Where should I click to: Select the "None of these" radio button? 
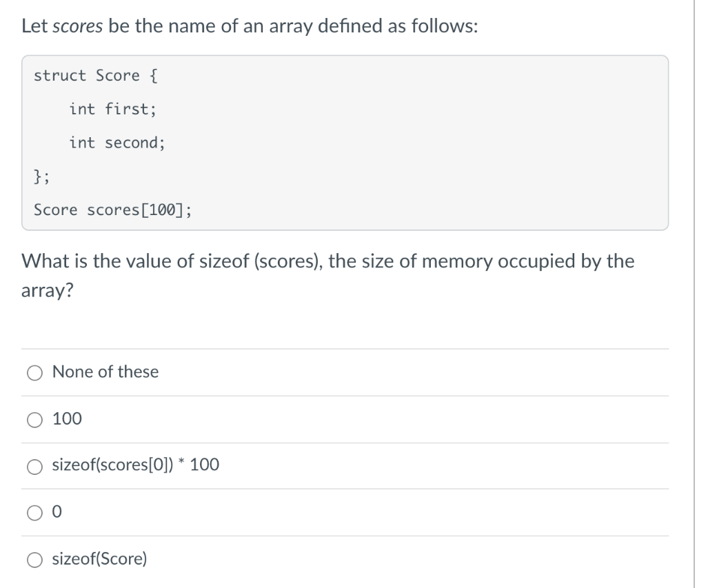coord(34,372)
